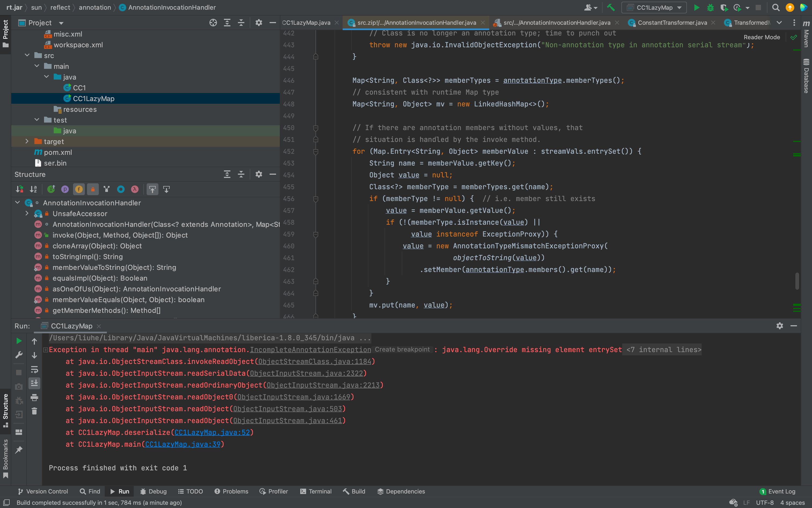
Task: Click Create breakpoint in the console
Action: pos(402,349)
